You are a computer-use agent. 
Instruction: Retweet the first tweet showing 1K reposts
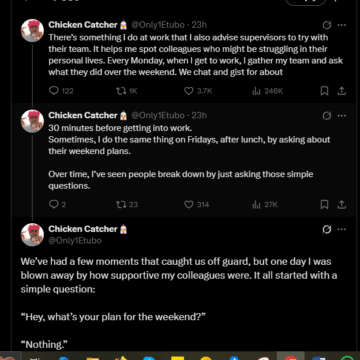pos(127,91)
